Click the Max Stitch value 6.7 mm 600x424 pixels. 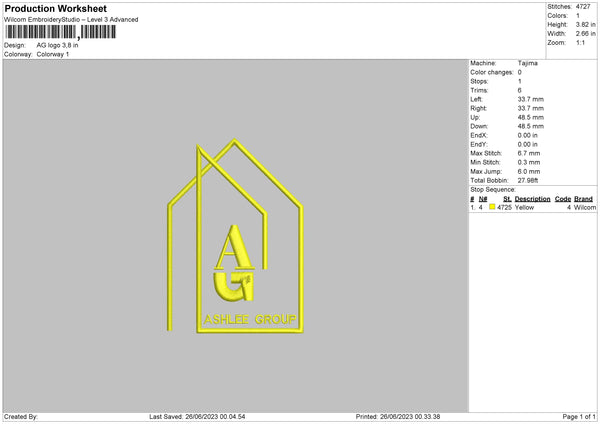[529, 153]
